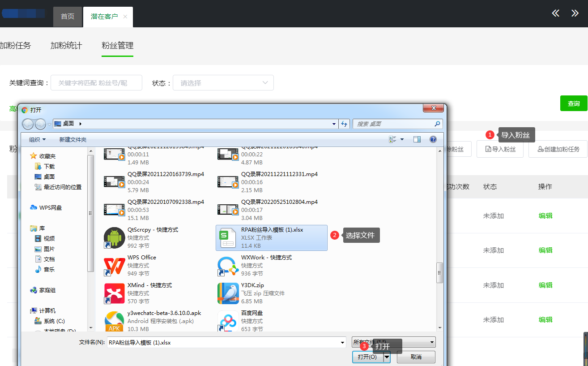This screenshot has width=588, height=366.
Task: Click the 搜索 桌面 search field
Action: 394,124
